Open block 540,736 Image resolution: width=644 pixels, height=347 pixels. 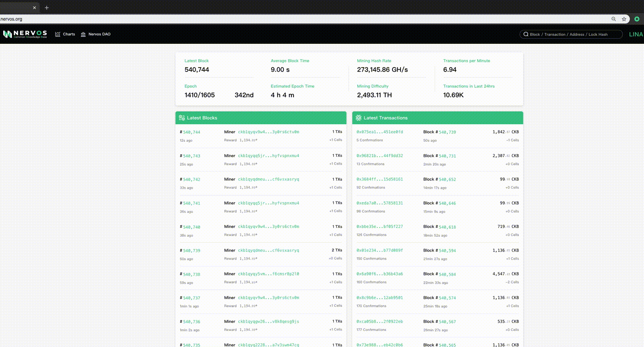coord(192,322)
